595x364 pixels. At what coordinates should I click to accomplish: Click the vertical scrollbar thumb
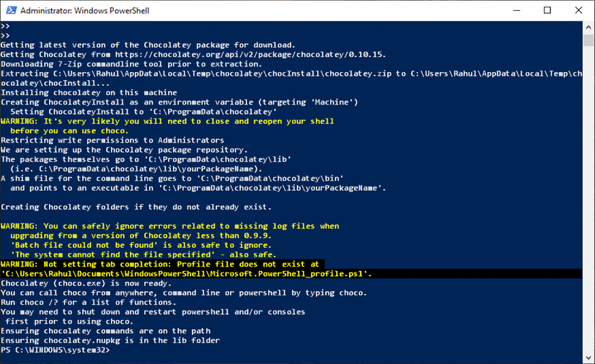point(589,39)
